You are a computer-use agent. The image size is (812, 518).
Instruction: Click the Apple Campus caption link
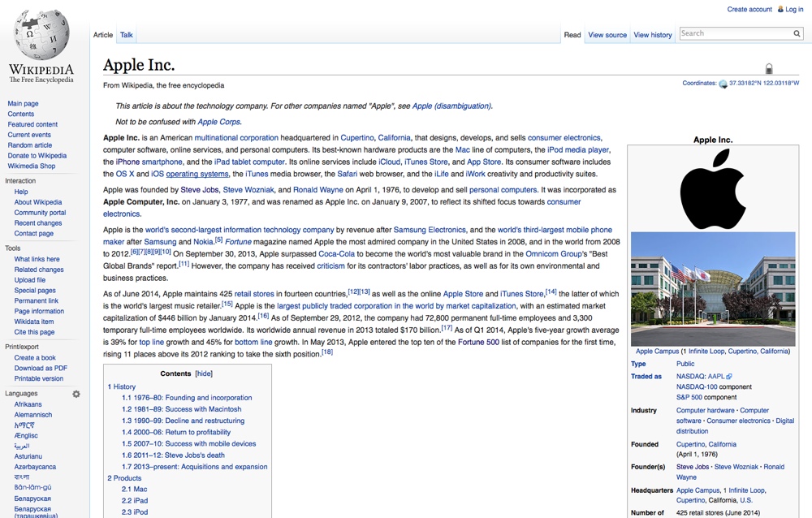[657, 352]
